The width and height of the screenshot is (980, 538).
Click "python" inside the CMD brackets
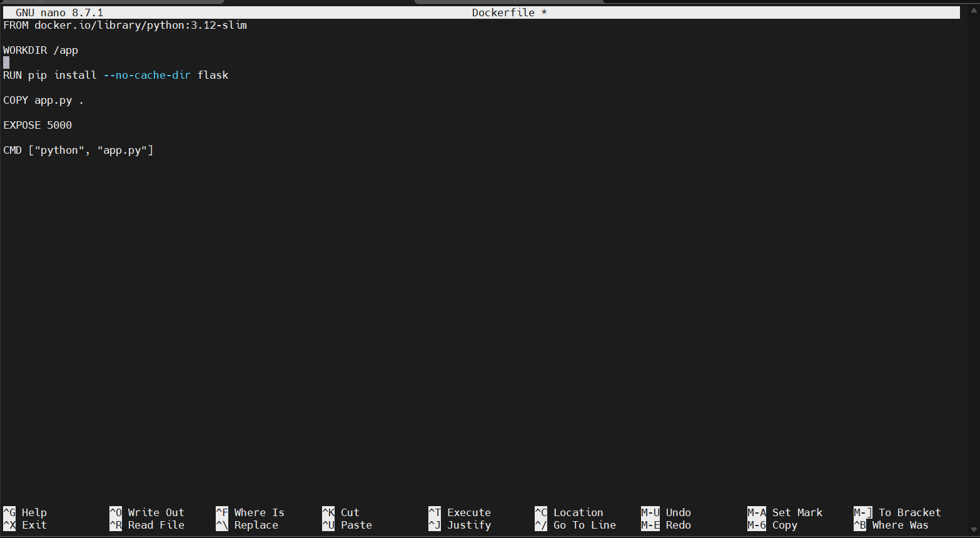59,150
